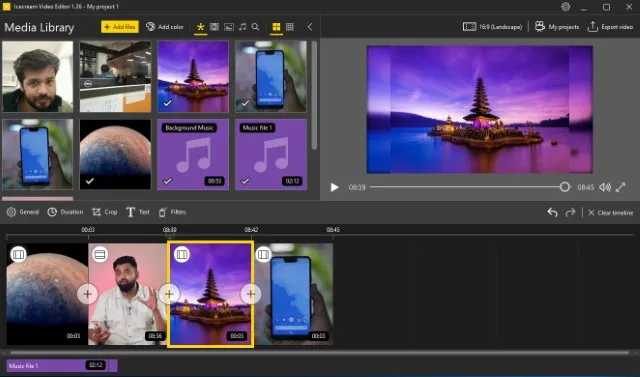Click the timeline horizontal scrollbar
This screenshot has width=640, height=377.
pyautogui.click(x=320, y=353)
